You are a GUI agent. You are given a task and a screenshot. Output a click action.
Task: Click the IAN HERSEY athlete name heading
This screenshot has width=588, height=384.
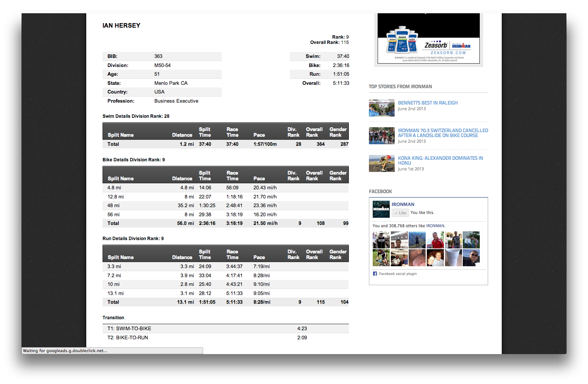121,25
